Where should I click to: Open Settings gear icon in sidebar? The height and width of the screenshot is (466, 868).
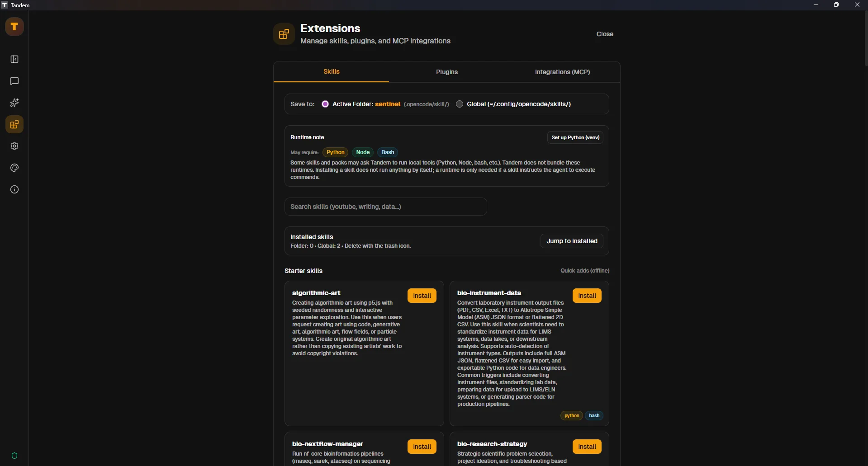[14, 146]
